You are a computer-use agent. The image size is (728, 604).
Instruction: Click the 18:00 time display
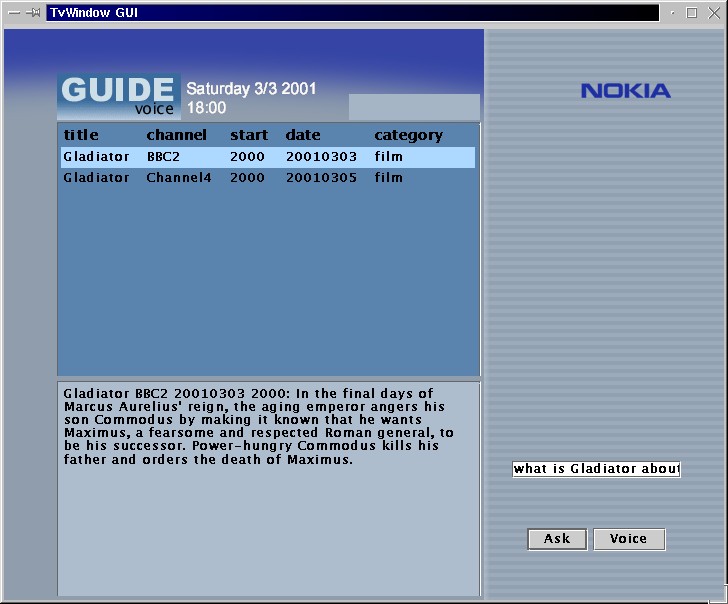[x=207, y=108]
